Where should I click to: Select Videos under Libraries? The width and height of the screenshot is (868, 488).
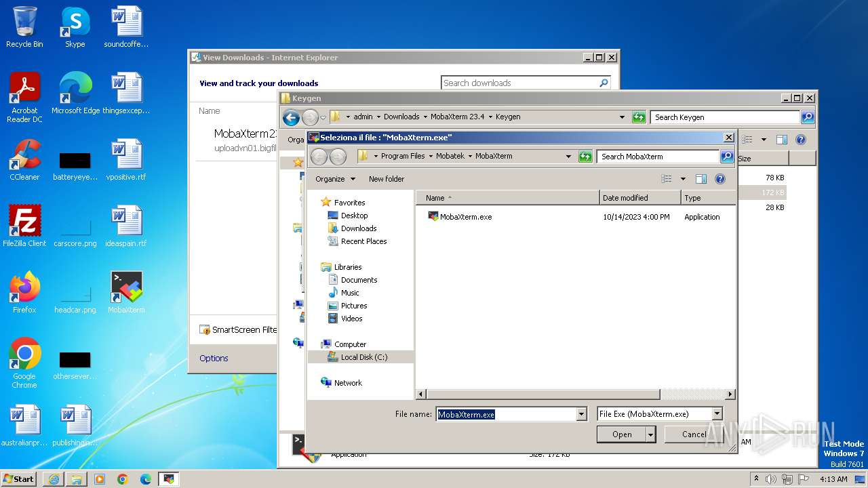click(351, 319)
